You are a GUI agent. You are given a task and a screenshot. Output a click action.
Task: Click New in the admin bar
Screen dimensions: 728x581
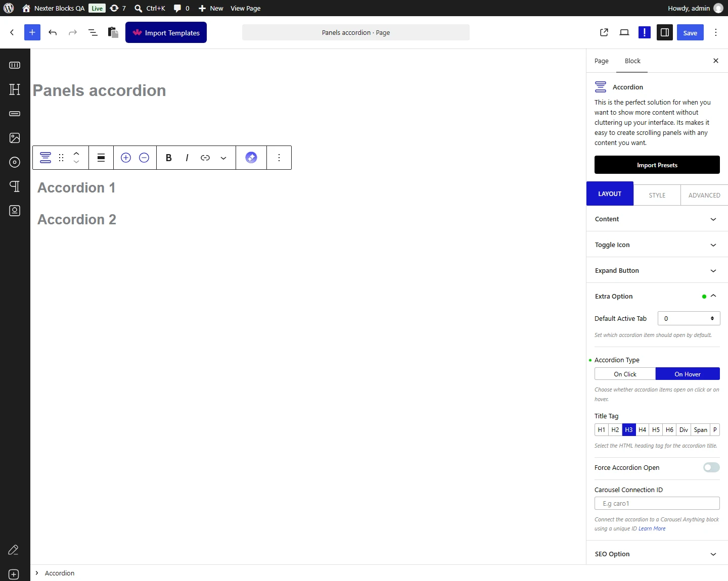click(211, 8)
